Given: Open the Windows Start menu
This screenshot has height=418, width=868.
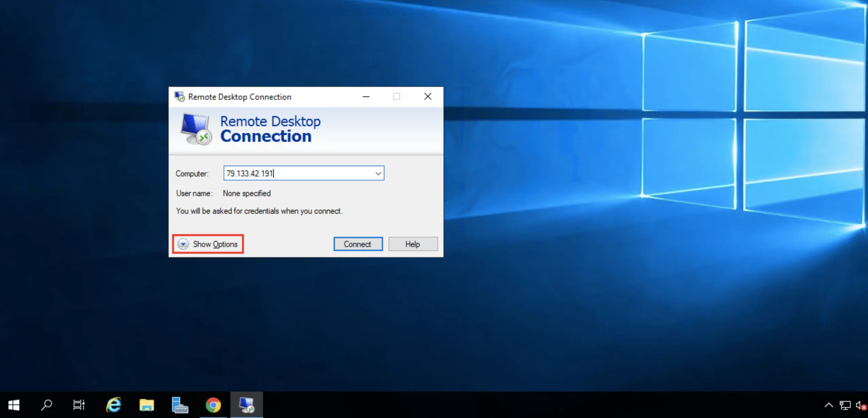Looking at the screenshot, I should click(x=14, y=405).
